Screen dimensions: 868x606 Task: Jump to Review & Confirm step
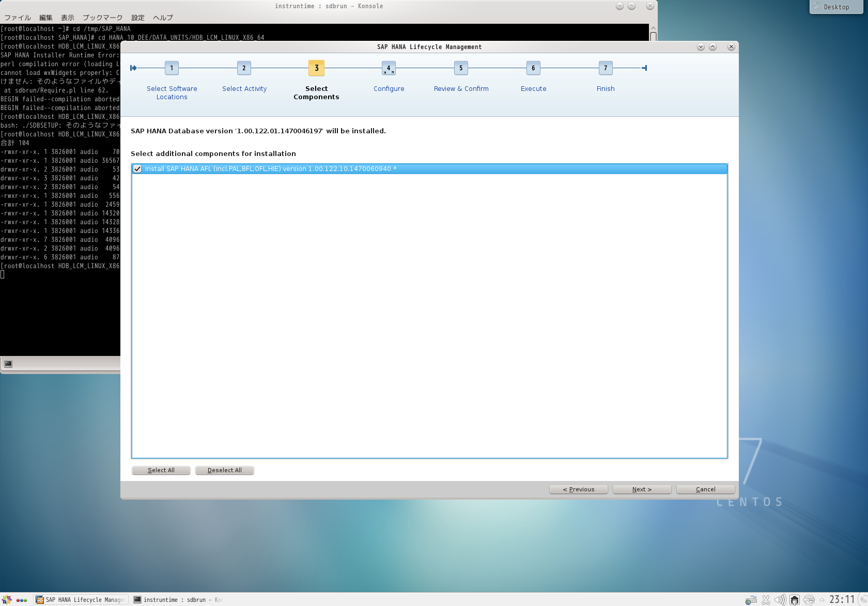(x=461, y=88)
